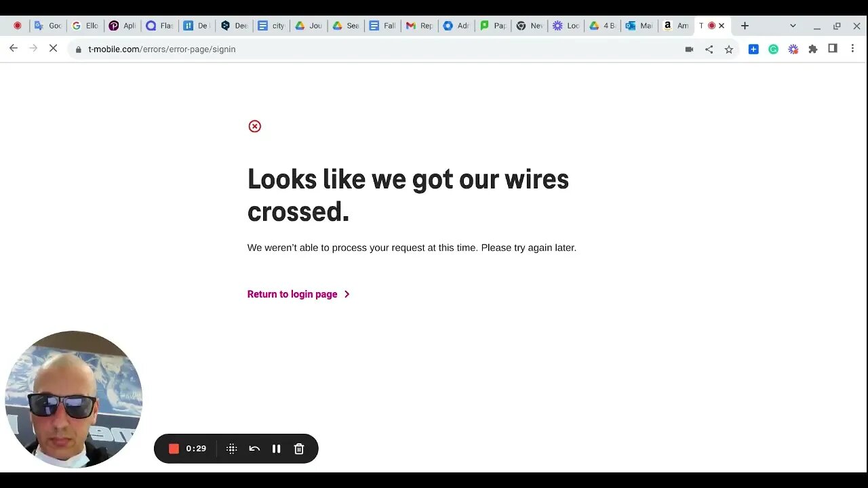Click the circular webcam bubble
Screen dimensions: 868x488
(73, 400)
